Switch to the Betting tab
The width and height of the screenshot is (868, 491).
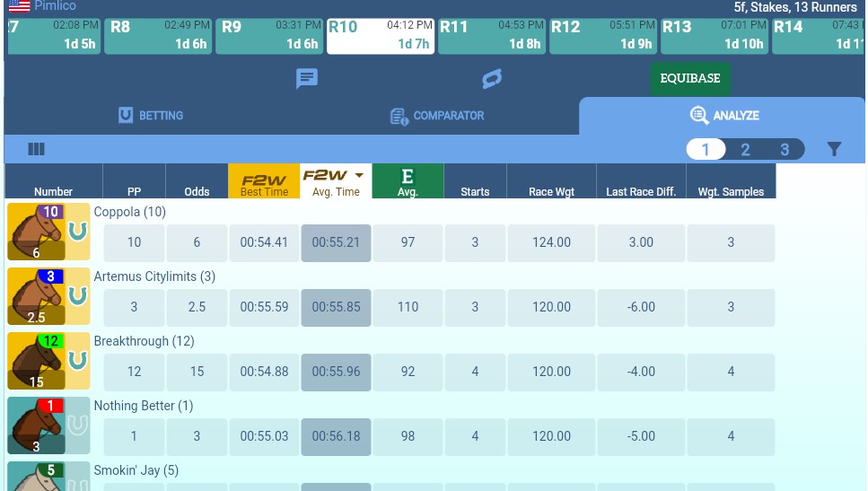(x=151, y=116)
